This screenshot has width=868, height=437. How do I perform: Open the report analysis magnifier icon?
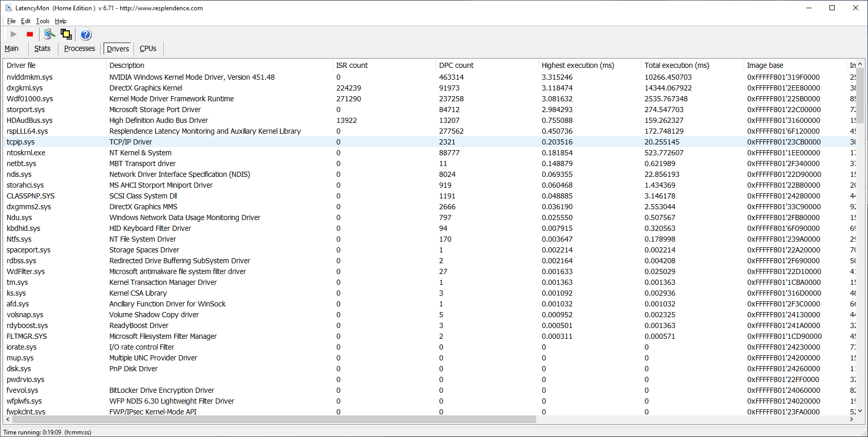(49, 34)
